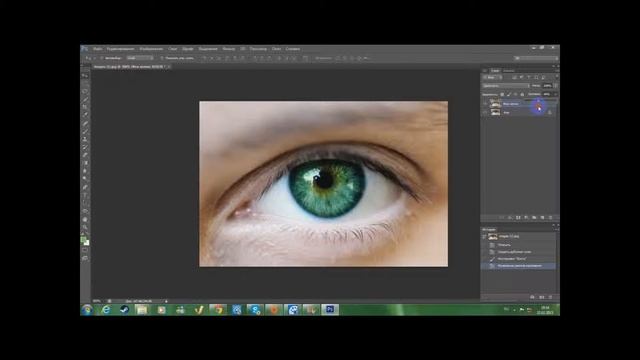This screenshot has width=640, height=360.
Task: Select the Zoom magnifier tool
Action: (85, 227)
